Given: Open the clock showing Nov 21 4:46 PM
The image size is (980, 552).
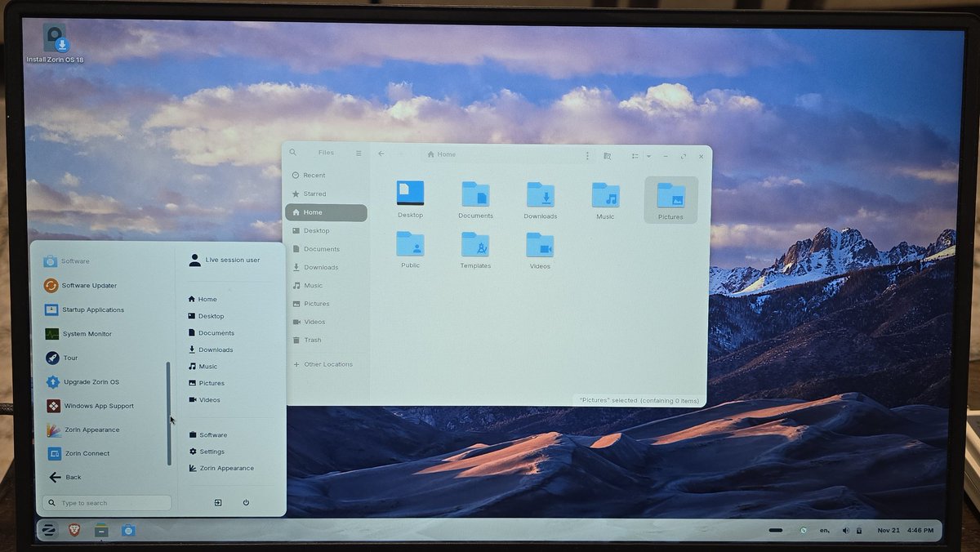Looking at the screenshot, I should click(x=905, y=531).
